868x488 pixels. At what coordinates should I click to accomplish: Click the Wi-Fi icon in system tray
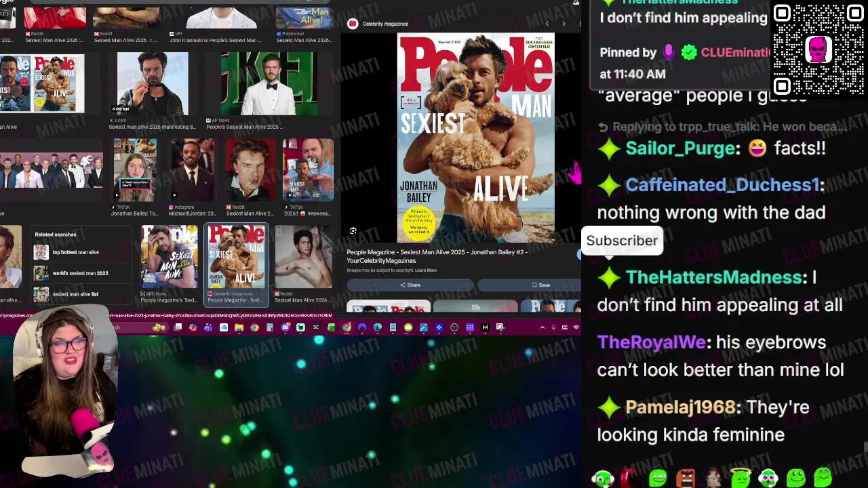[x=576, y=327]
